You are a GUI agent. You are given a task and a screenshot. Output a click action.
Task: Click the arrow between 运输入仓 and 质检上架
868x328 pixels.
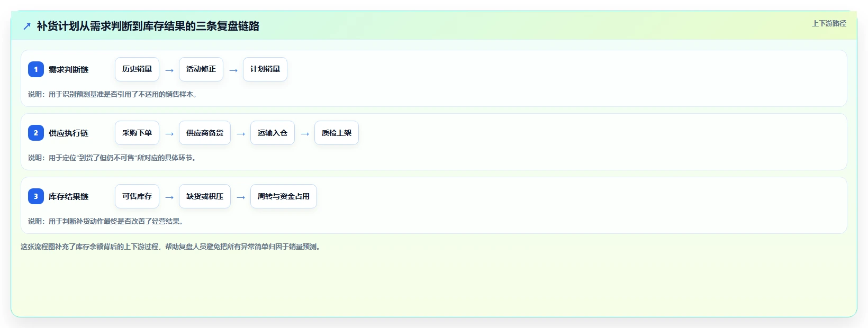[305, 133]
